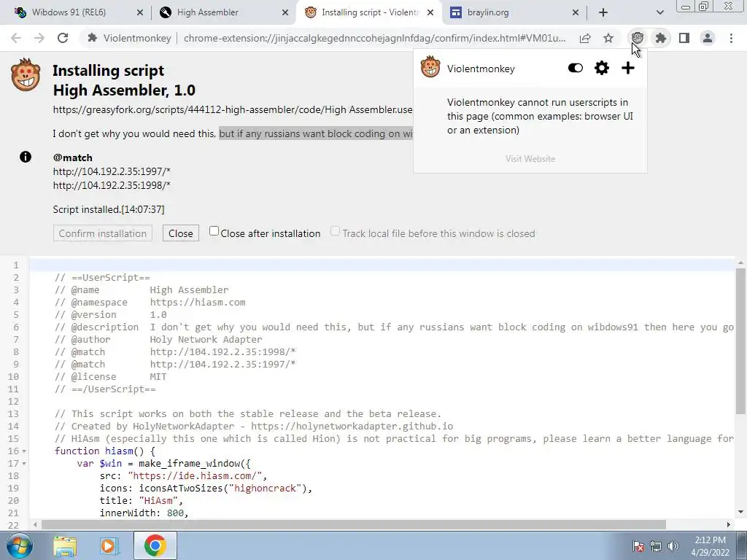Screen dimensions: 747x560
Task: Select Chrome icon in taskbar
Action: tap(155, 545)
